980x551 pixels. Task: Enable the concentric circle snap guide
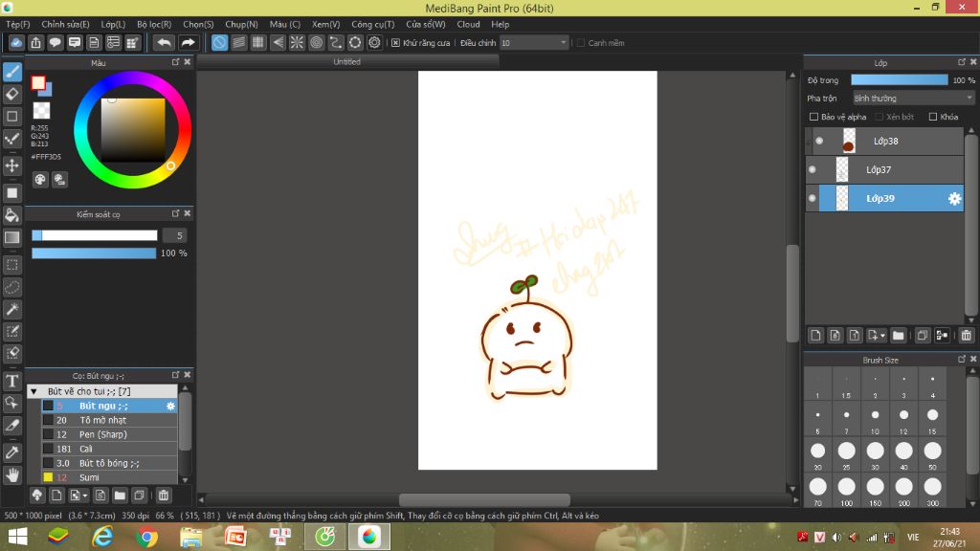click(316, 42)
